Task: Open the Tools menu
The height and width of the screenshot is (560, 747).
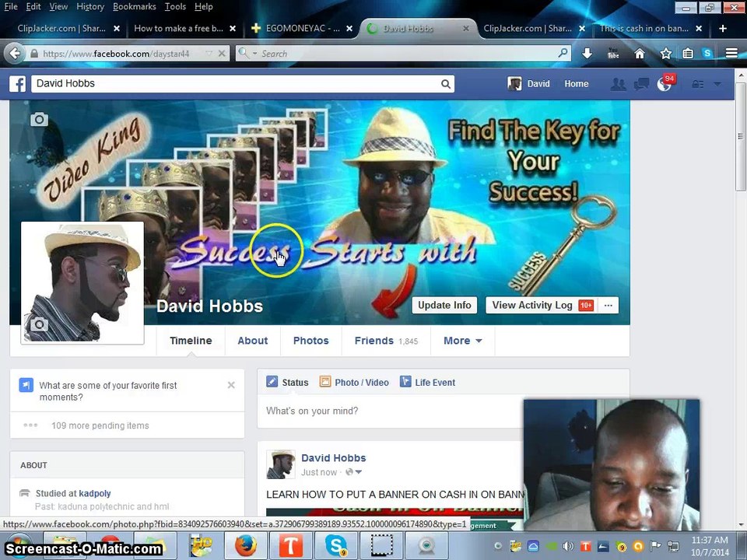Action: point(175,7)
